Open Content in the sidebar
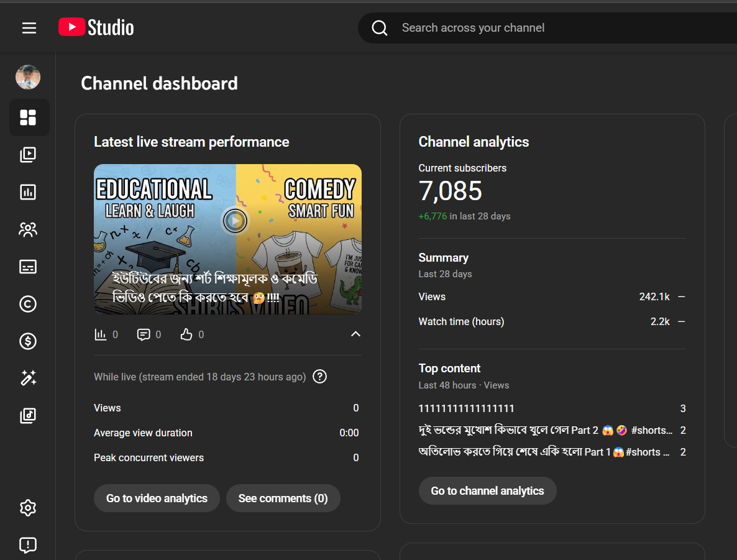This screenshot has width=737, height=560. click(x=28, y=155)
